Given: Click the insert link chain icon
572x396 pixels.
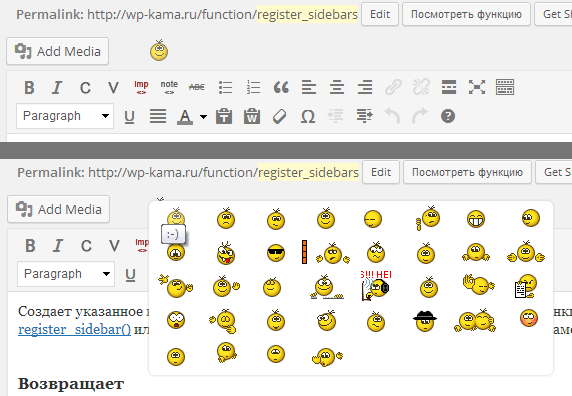Looking at the screenshot, I should coord(393,88).
